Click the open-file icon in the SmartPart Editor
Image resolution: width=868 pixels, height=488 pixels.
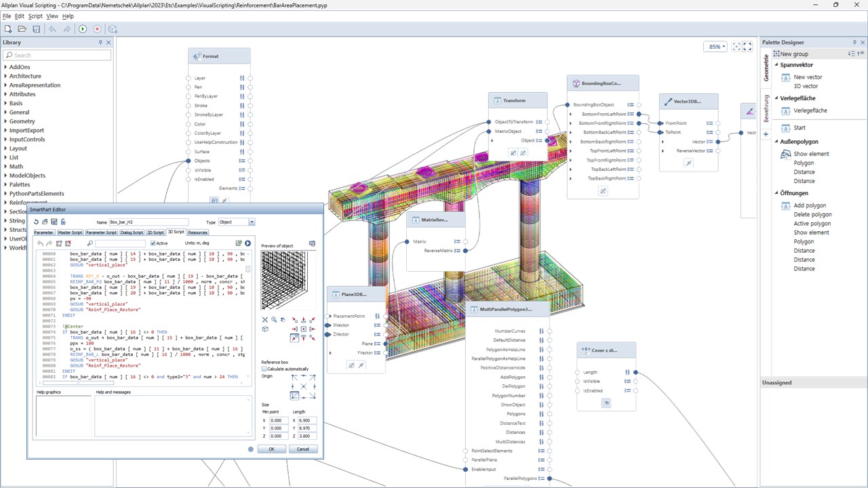45,222
